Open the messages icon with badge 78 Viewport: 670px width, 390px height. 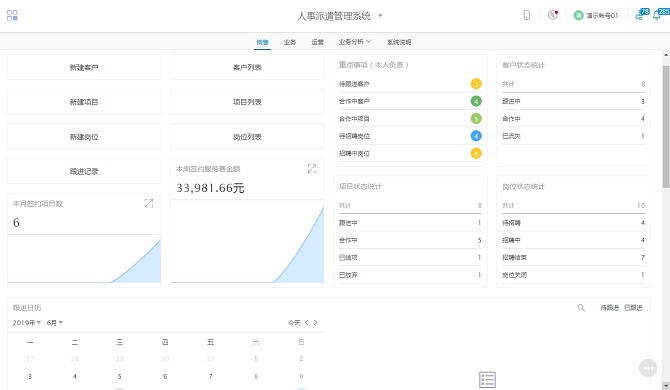(x=643, y=14)
